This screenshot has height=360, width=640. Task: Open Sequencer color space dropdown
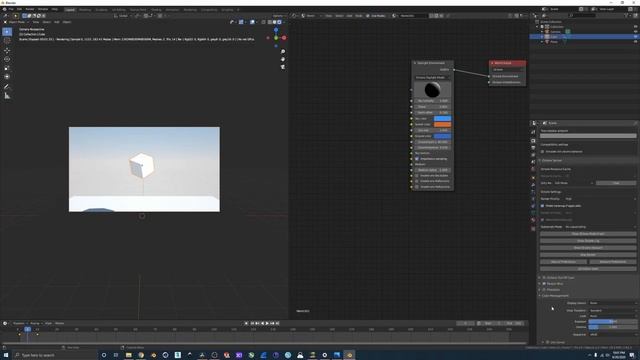(x=613, y=335)
